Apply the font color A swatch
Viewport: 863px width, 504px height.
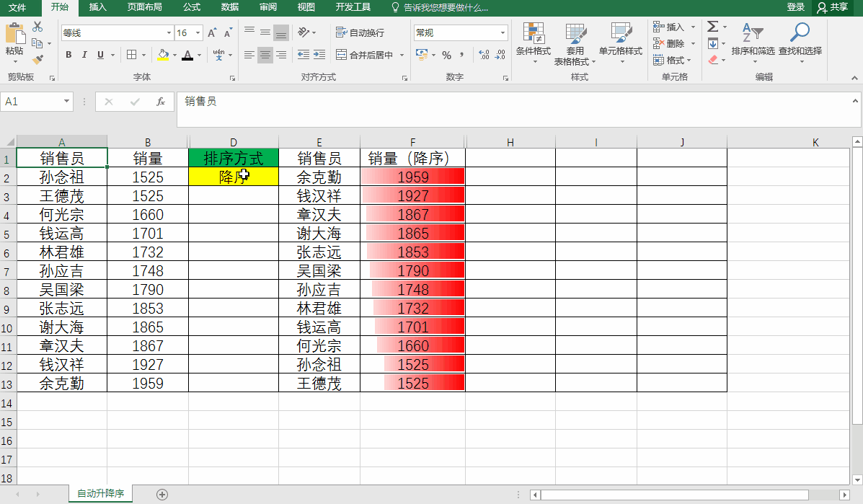187,55
